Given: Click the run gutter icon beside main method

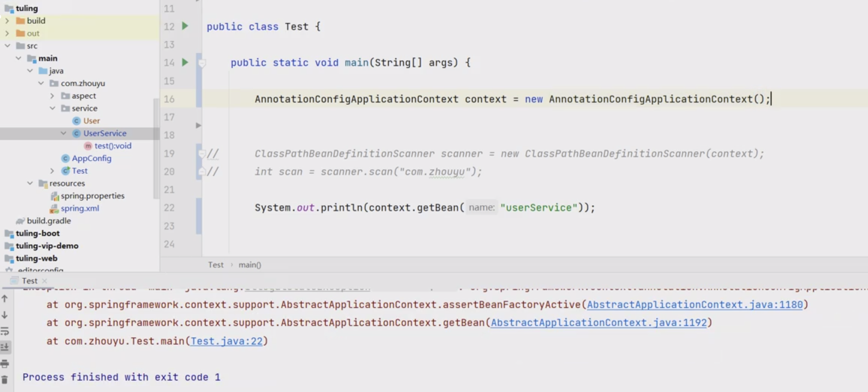Looking at the screenshot, I should pyautogui.click(x=185, y=62).
